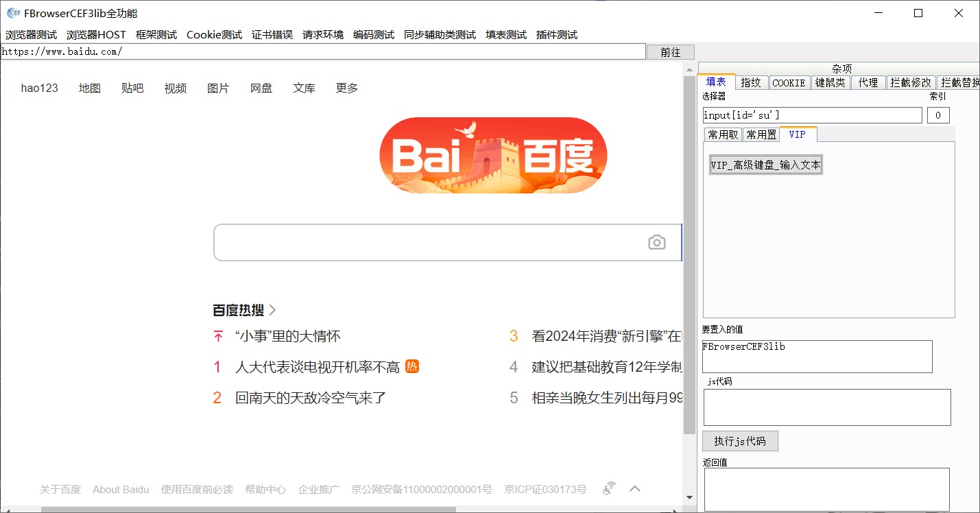
Task: Expand 百度热搜 with the chevron arrow
Action: coord(272,310)
